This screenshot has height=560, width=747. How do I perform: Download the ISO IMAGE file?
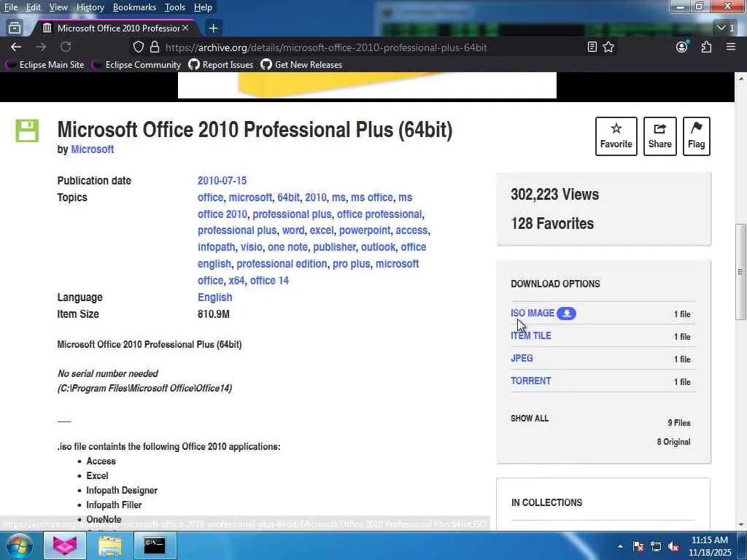tap(532, 313)
